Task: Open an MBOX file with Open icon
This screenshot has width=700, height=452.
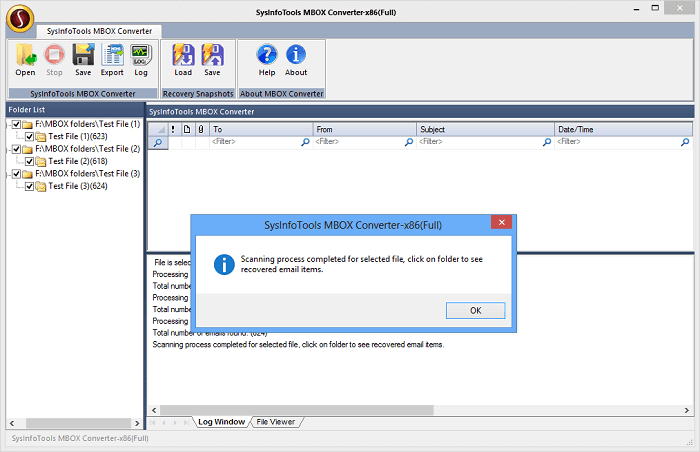Action: pos(25,60)
